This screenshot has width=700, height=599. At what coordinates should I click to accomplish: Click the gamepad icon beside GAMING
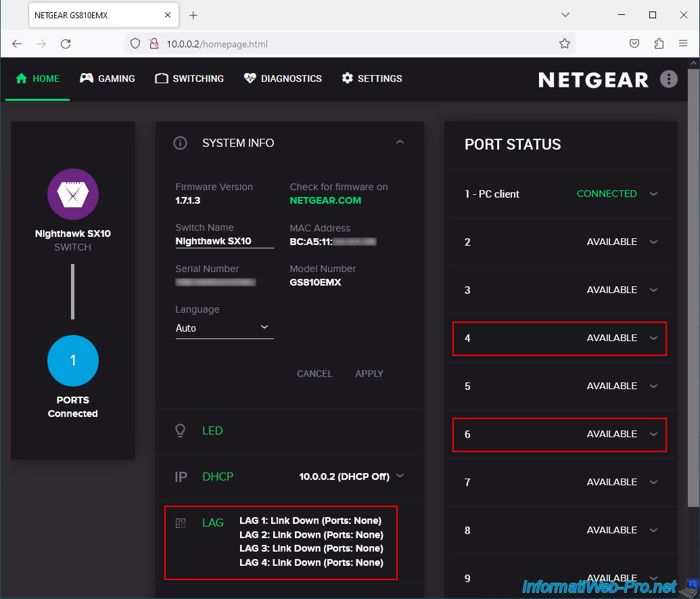86,78
